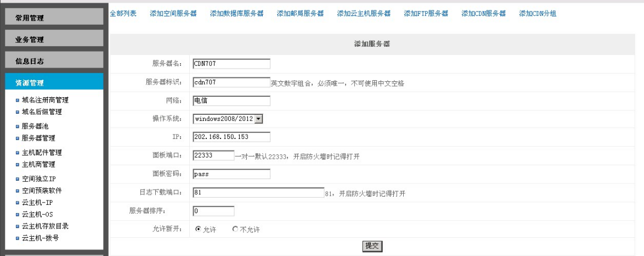
Task: Open 添加CDN服务器 link
Action: pyautogui.click(x=483, y=14)
